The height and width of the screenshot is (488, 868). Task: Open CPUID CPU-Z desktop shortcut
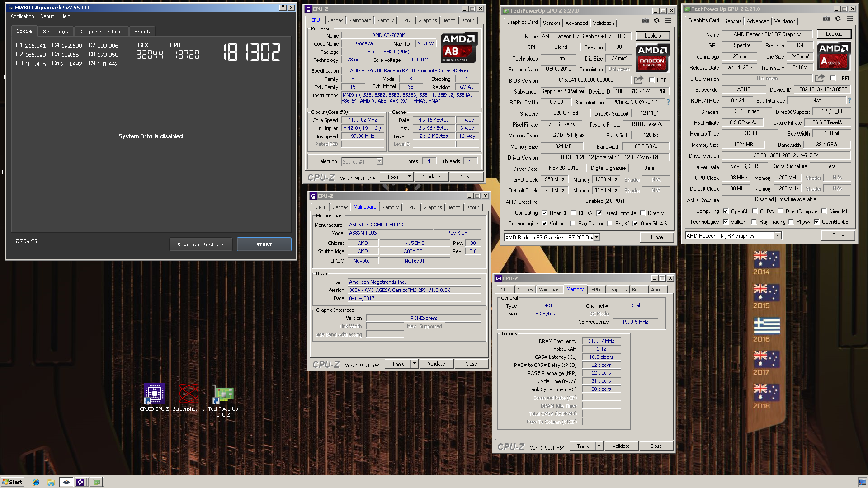pyautogui.click(x=154, y=397)
